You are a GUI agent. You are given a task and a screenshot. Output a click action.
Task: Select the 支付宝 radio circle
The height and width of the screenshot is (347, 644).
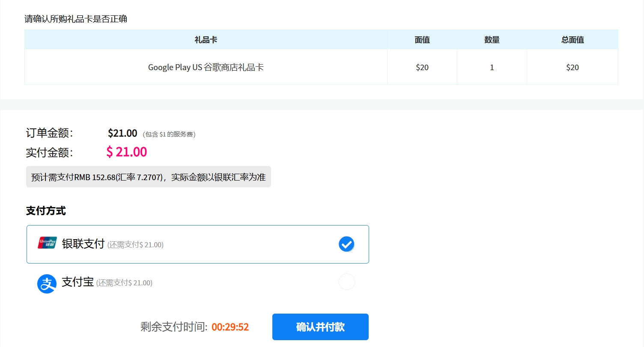click(x=346, y=282)
